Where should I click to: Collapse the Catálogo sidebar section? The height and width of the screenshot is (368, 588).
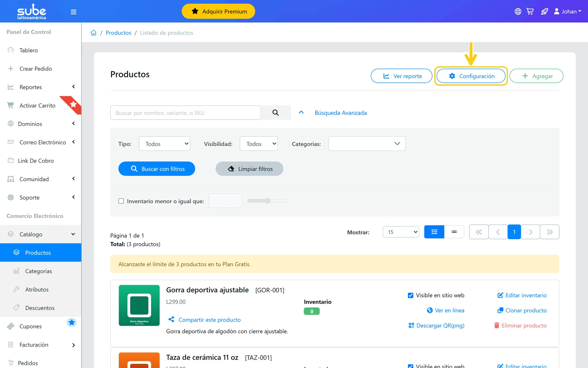[40, 234]
